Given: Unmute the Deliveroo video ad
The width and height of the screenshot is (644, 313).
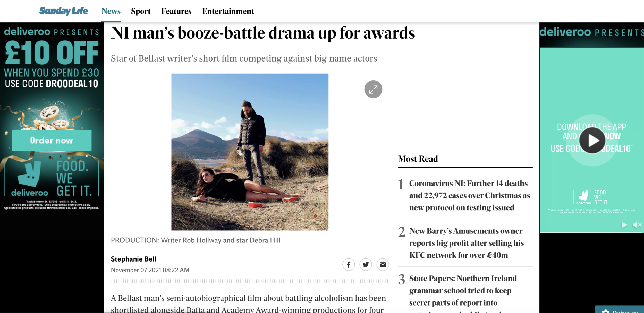Looking at the screenshot, I should 637,225.
